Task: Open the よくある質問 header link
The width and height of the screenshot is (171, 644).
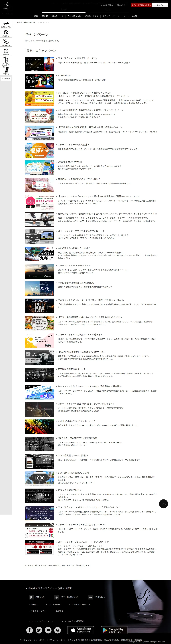Action: (x=107, y=5)
